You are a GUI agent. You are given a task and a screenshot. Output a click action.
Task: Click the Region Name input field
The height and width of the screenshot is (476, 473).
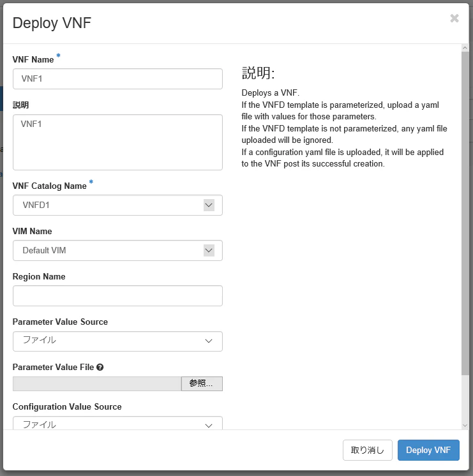tap(117, 295)
